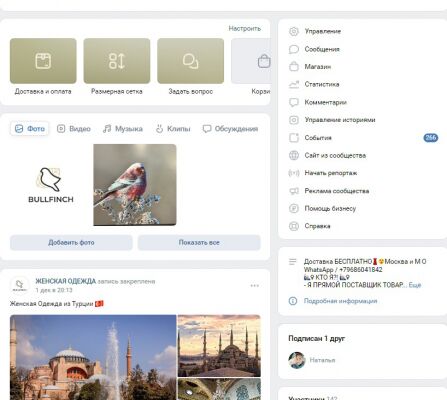Open the bullfinch bird photo
Viewport: 447px width, 400px height.
[135, 185]
